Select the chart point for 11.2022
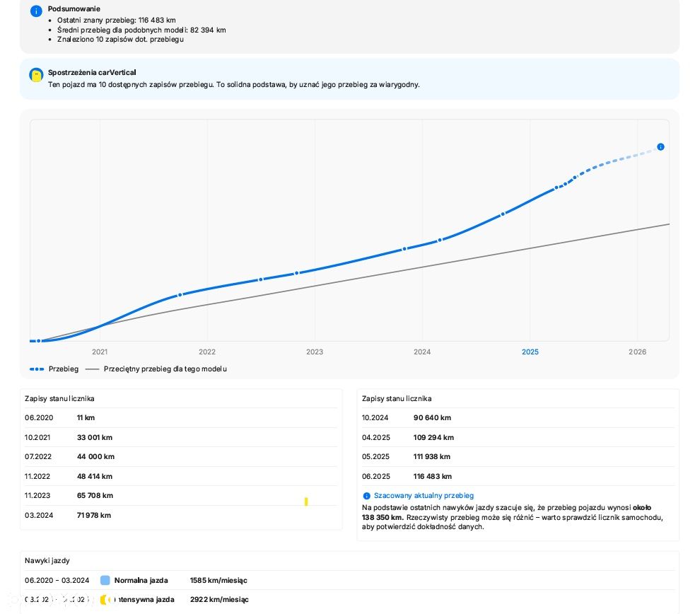 (296, 273)
